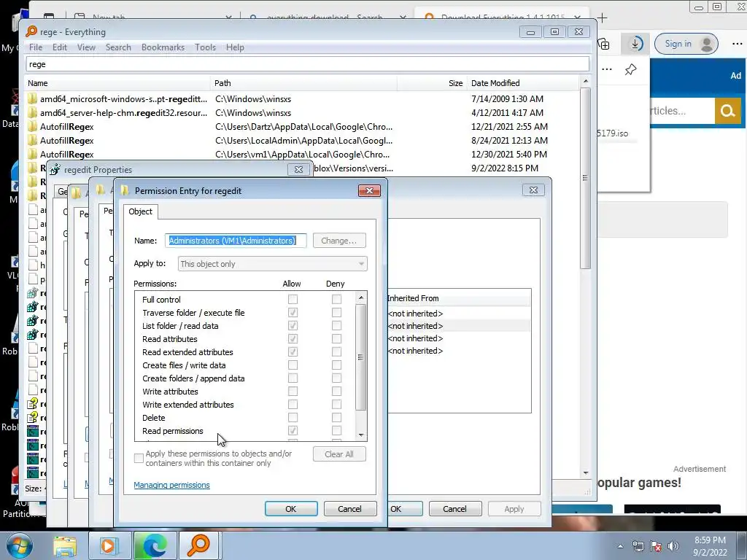Open the Apply to dropdown
Screen dimensions: 747x560
tap(272, 264)
